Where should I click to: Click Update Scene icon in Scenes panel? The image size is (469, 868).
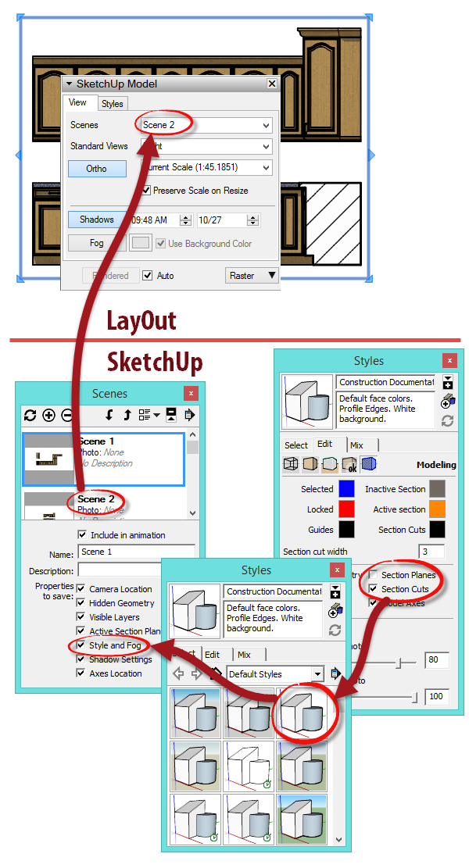(x=30, y=415)
